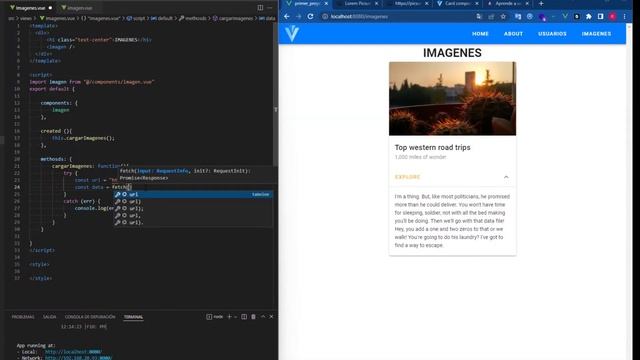Viewport: 640px width, 360px height.
Task: Add a new terminal with plus icon
Action: click(x=229, y=317)
